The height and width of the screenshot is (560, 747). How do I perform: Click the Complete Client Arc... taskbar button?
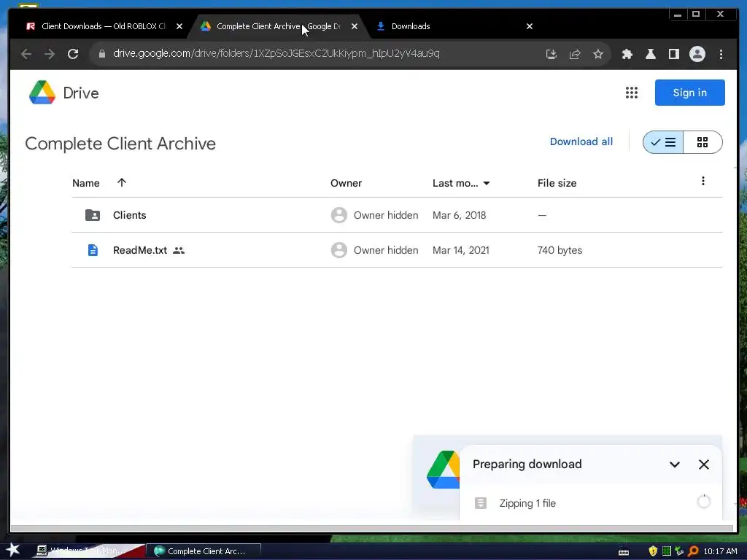(x=204, y=551)
